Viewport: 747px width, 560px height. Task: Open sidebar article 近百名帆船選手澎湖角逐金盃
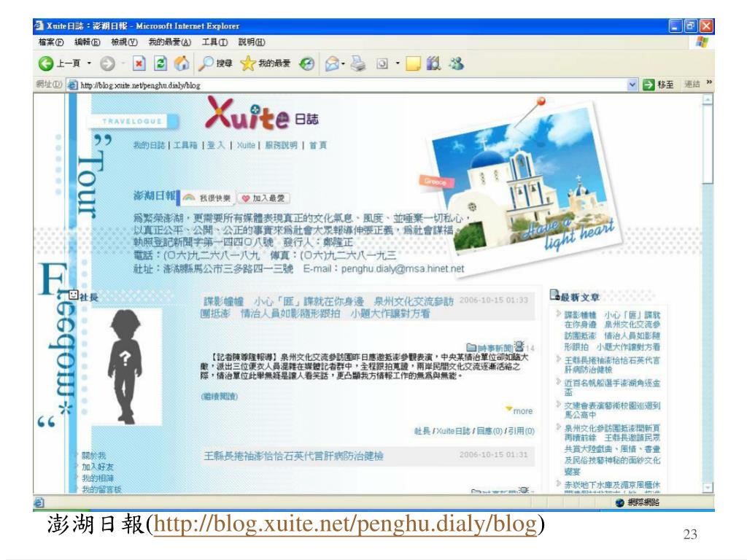click(x=612, y=388)
